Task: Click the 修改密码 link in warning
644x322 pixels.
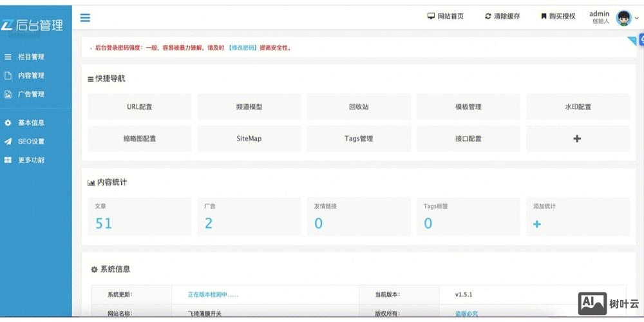Action: click(243, 48)
